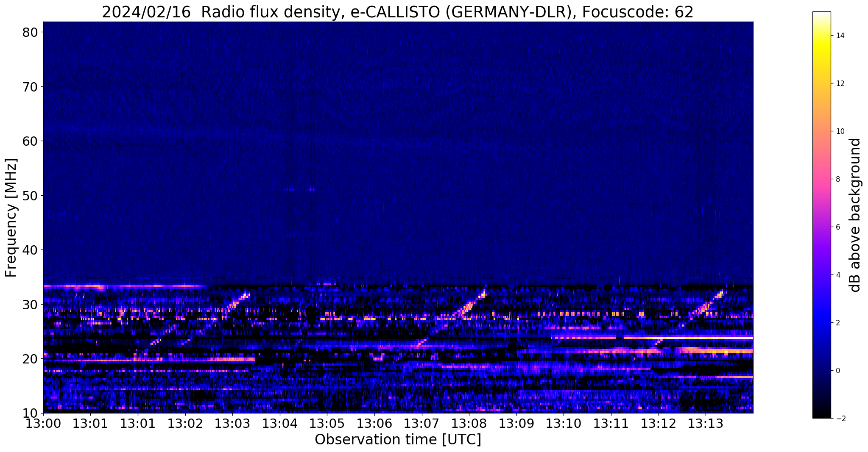The width and height of the screenshot is (868, 452).
Task: Click time axis tick label 13:02
Action: click(x=185, y=423)
